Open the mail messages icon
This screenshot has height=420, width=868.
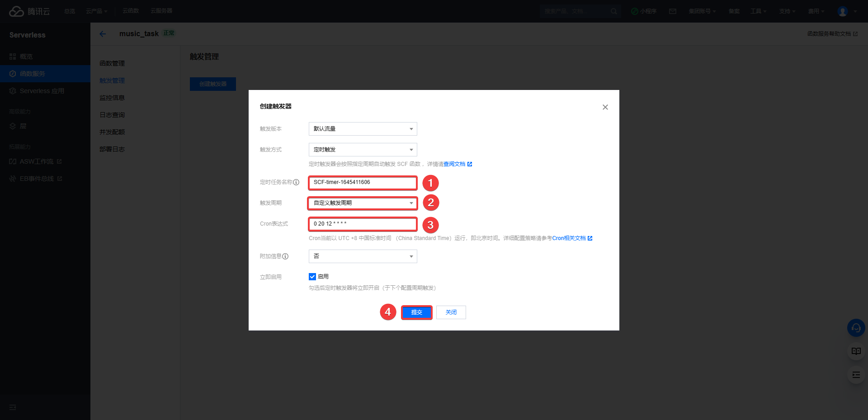[673, 11]
